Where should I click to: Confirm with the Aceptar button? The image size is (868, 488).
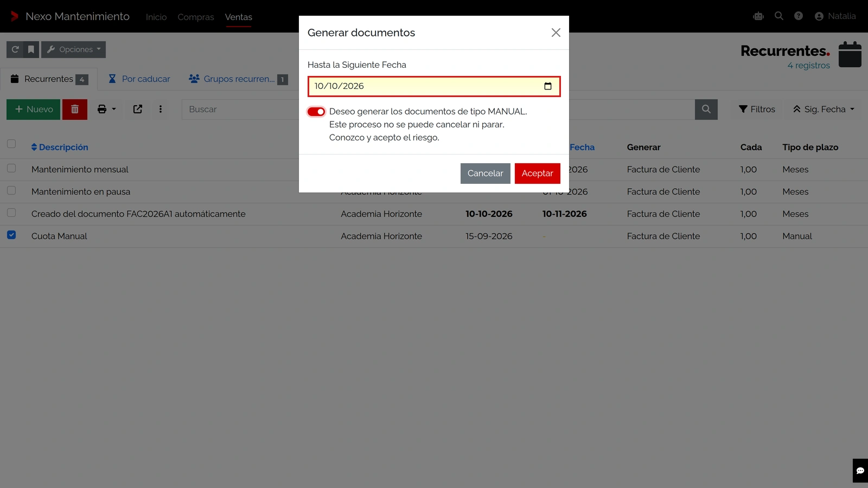(x=537, y=174)
